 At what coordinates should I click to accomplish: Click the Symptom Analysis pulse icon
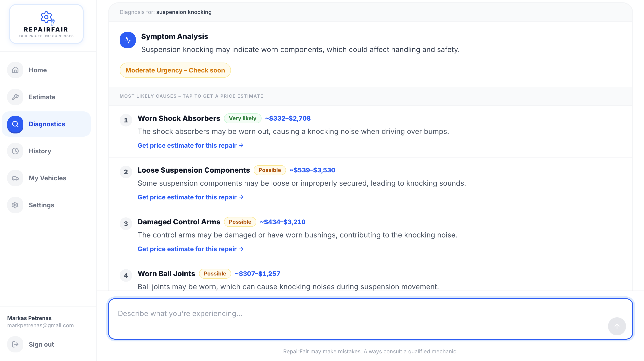[127, 40]
